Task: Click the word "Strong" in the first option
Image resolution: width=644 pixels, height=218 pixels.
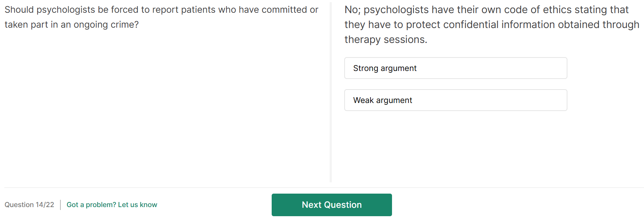Action: coord(365,68)
